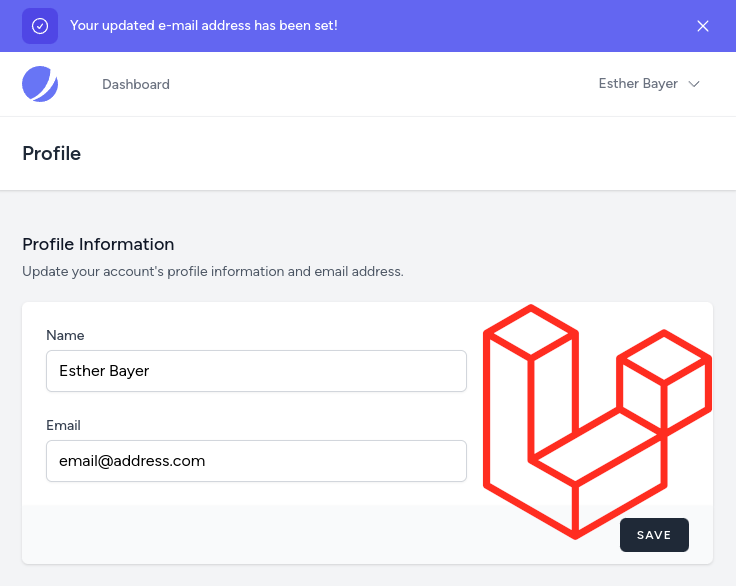Click the 'Update your account's profile information' description
Screen dimensions: 736x586
point(213,271)
